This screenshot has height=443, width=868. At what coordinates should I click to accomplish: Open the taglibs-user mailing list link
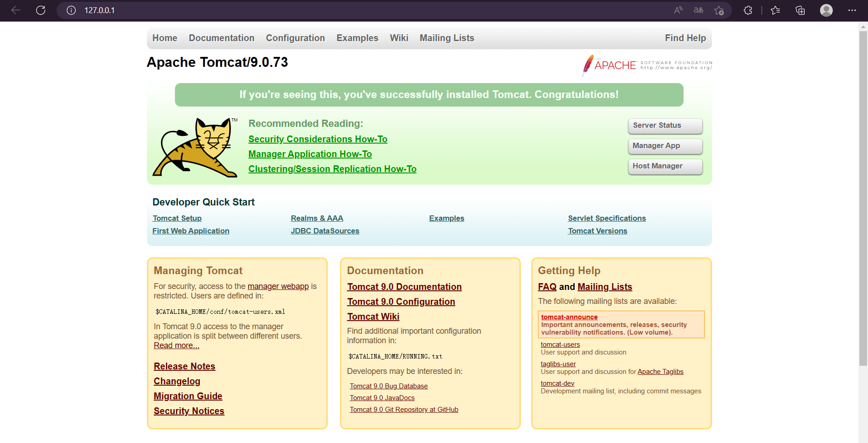(x=558, y=364)
